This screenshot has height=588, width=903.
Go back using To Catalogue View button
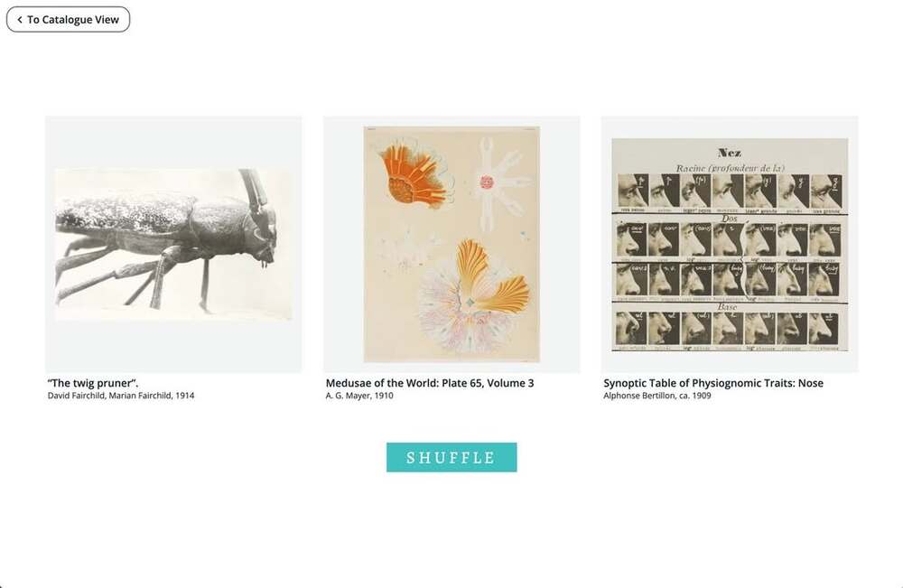(68, 20)
